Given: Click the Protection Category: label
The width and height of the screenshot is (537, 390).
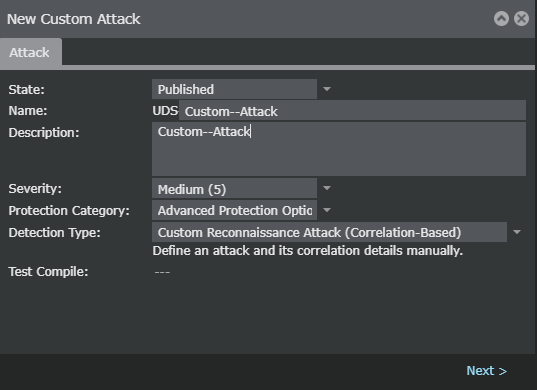Looking at the screenshot, I should point(69,211).
